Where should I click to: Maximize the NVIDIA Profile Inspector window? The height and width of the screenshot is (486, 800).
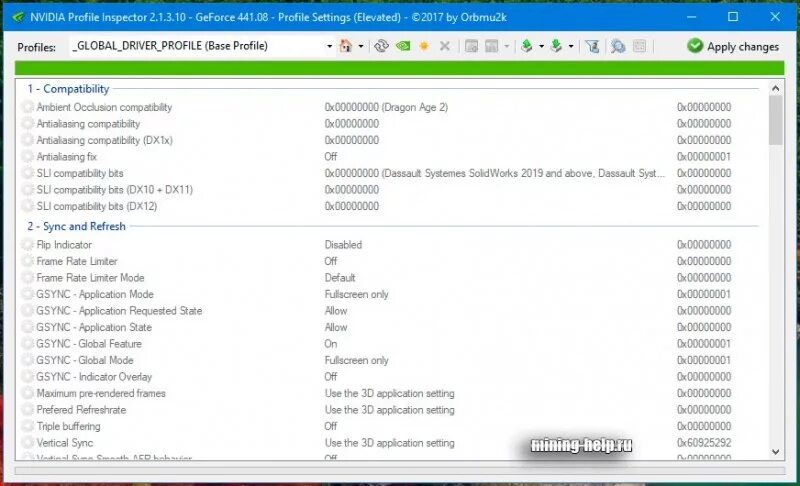tap(733, 17)
